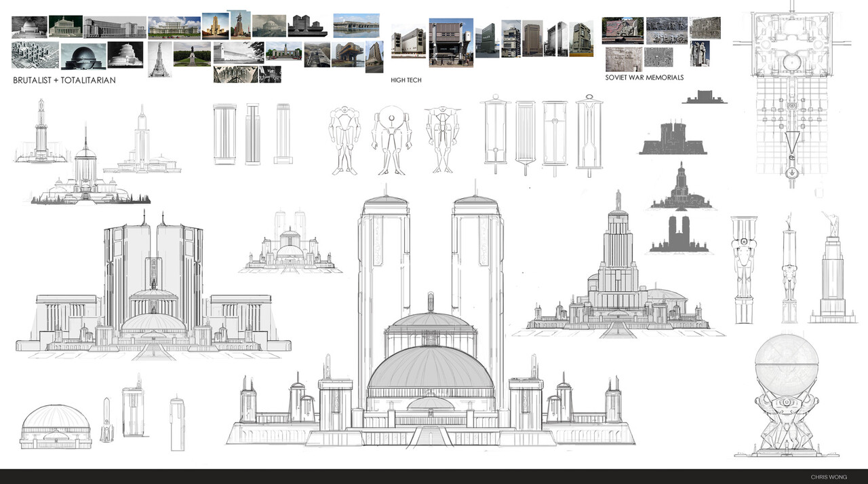The width and height of the screenshot is (868, 484).
Task: Select the smallest dark building silhouette
Action: point(705,97)
